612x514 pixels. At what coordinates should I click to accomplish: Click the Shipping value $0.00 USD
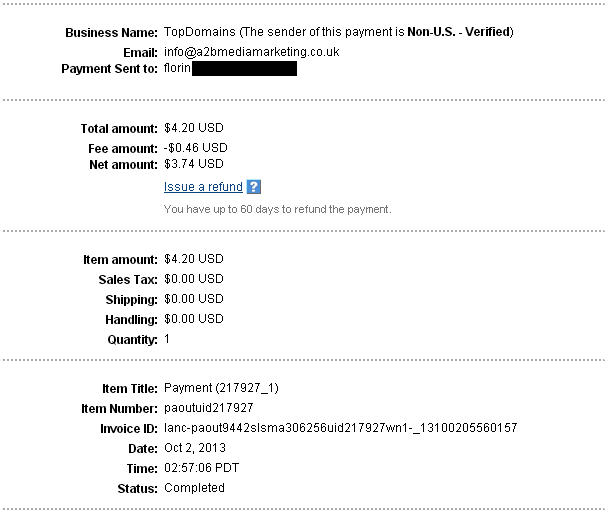click(194, 299)
